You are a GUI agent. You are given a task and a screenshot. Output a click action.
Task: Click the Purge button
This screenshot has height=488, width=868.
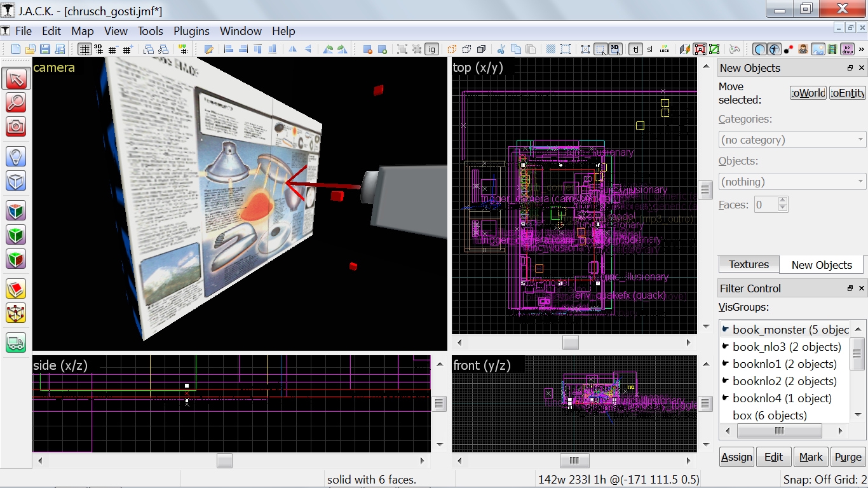(848, 457)
